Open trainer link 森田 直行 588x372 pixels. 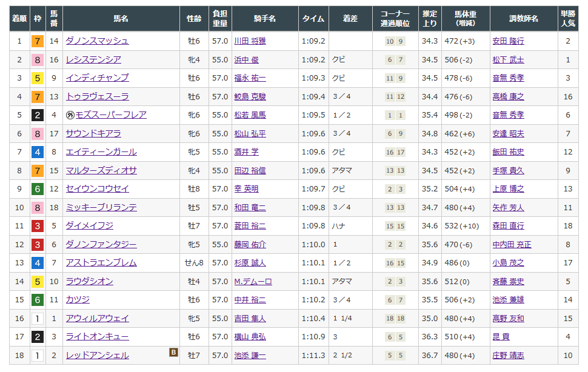point(509,226)
